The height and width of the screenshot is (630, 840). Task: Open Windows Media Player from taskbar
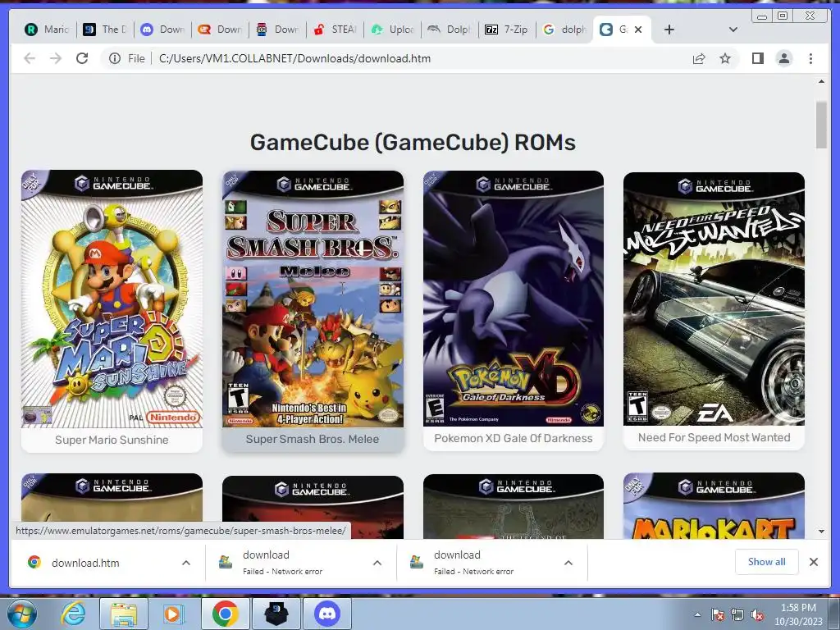(x=172, y=614)
